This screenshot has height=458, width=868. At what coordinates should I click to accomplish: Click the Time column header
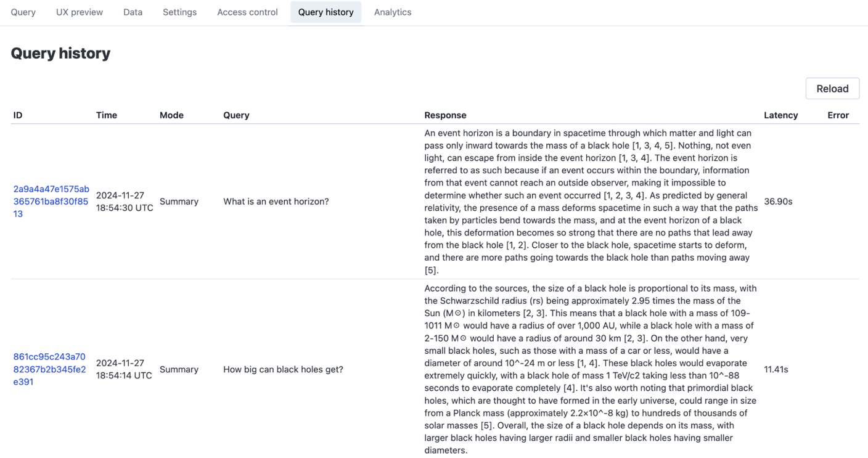tap(107, 115)
